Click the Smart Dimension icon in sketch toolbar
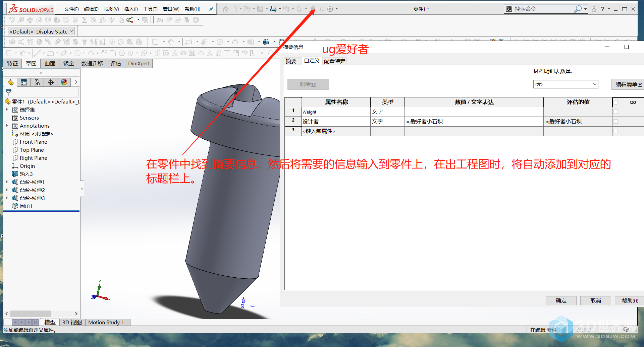 (x=23, y=53)
